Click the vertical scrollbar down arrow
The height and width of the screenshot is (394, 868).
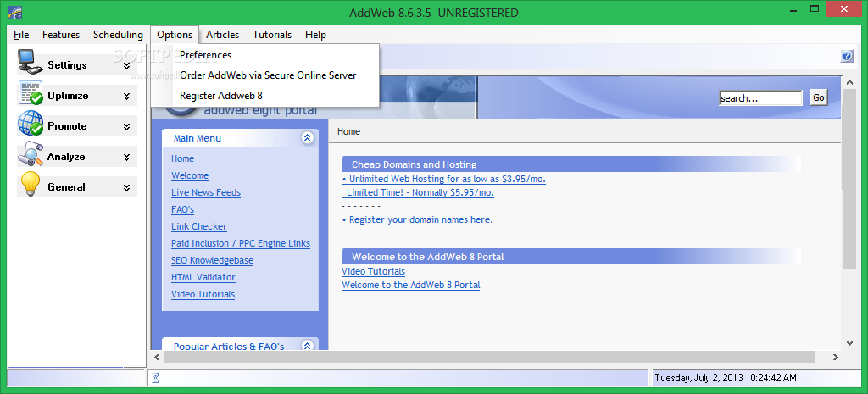point(850,344)
